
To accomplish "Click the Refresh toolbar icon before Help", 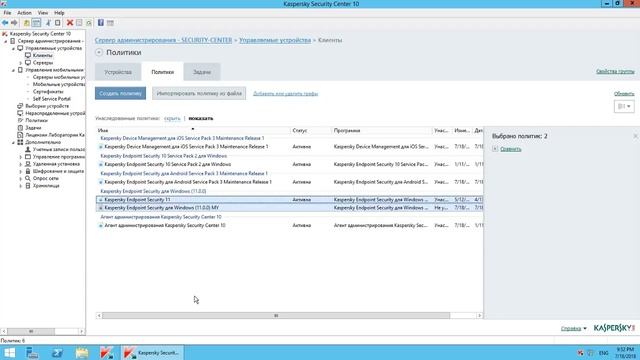I will coord(89,23).
